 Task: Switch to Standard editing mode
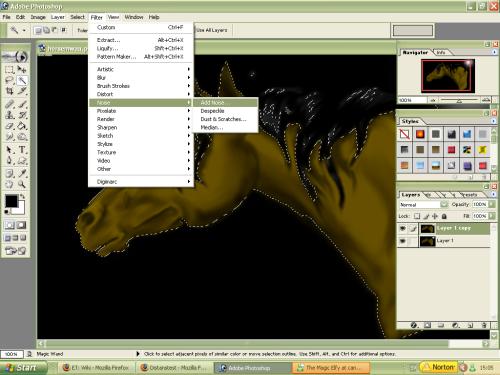click(x=9, y=225)
